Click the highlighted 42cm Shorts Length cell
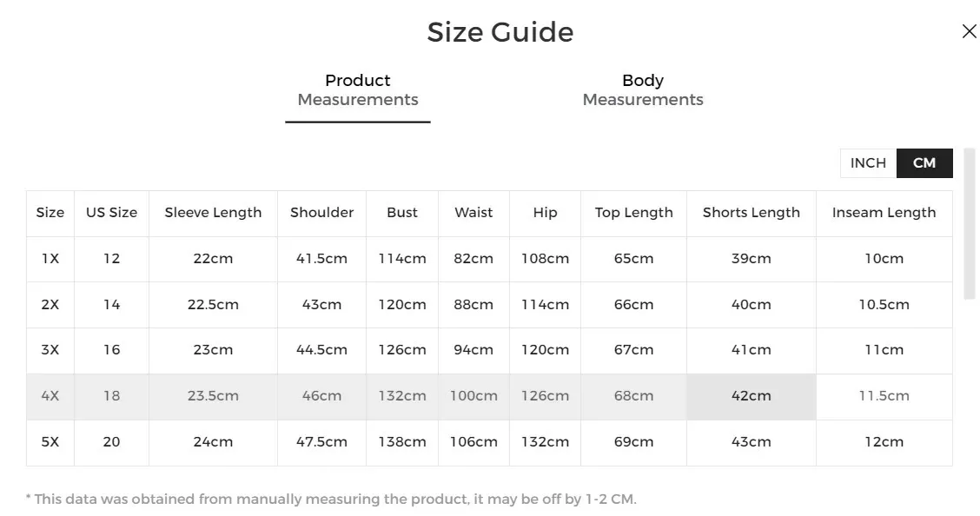This screenshot has height=516, width=980. 751,396
